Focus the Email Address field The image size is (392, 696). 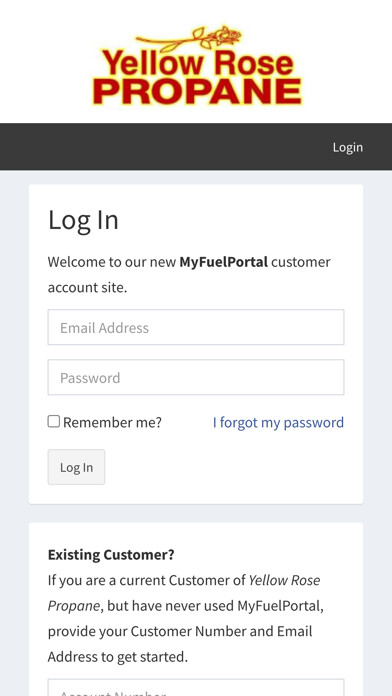click(x=196, y=327)
